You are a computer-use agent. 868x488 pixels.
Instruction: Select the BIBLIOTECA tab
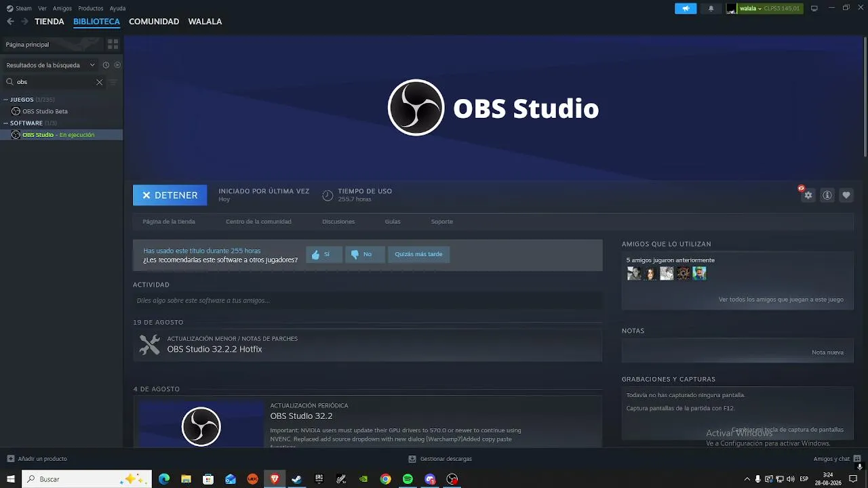pos(96,22)
